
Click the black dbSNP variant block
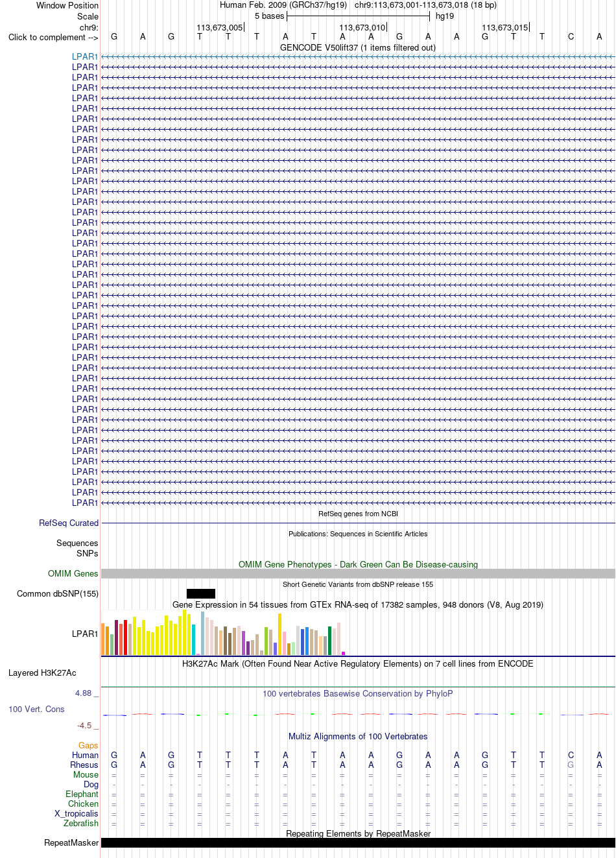click(201, 593)
